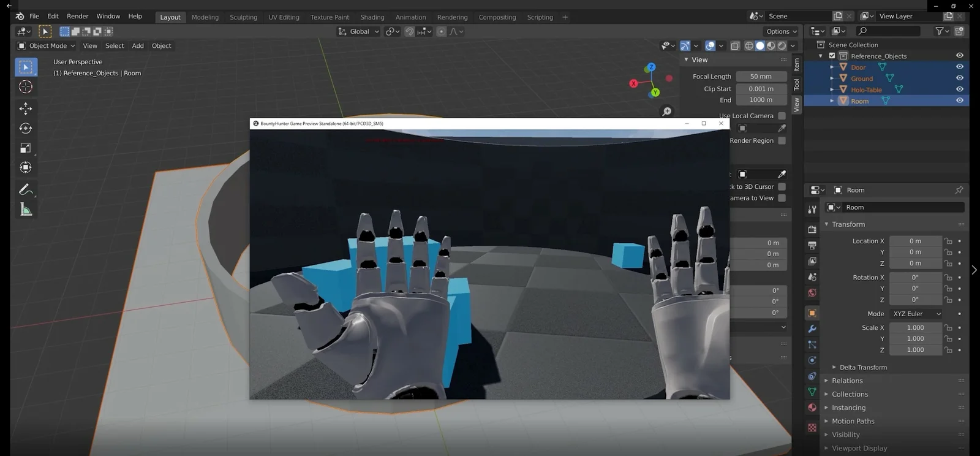The height and width of the screenshot is (456, 980).
Task: Click the Blender logo icon
Action: 20,17
